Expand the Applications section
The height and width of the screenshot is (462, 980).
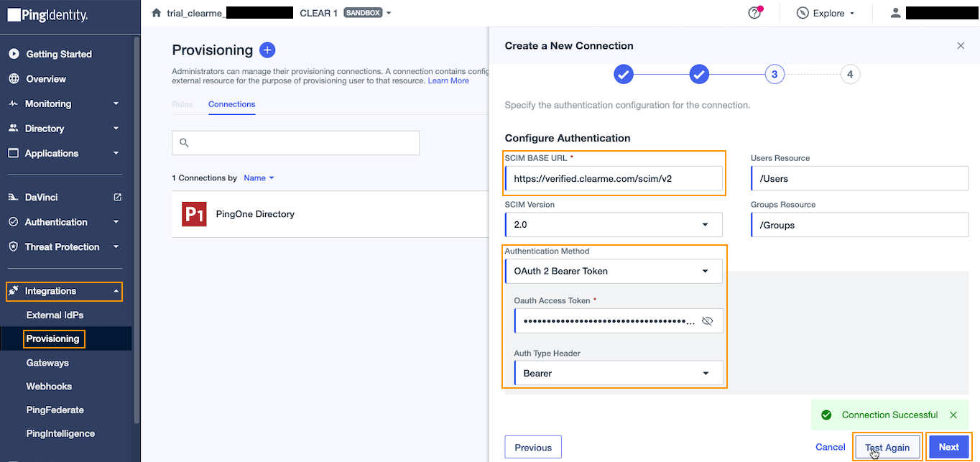click(116, 153)
